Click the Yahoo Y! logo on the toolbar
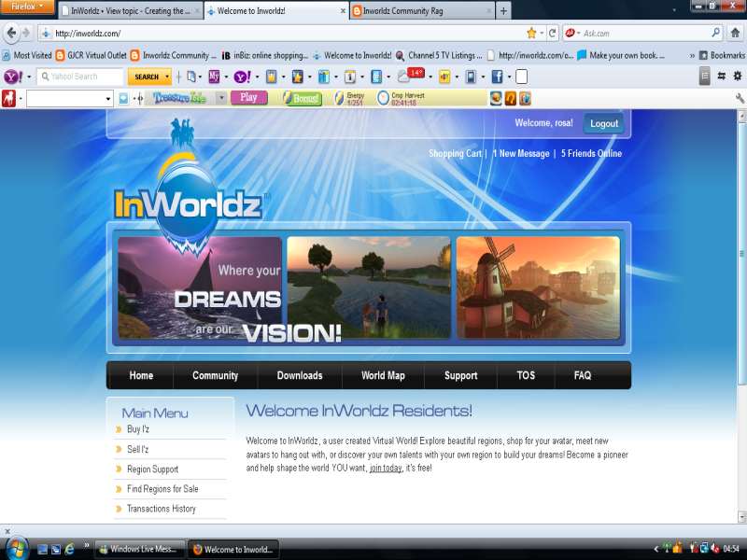 (x=13, y=77)
